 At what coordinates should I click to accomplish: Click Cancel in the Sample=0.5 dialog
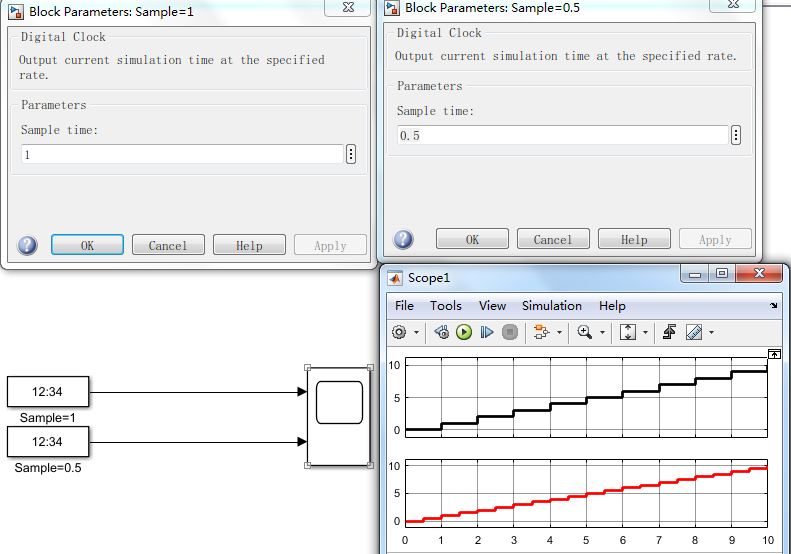(x=553, y=239)
